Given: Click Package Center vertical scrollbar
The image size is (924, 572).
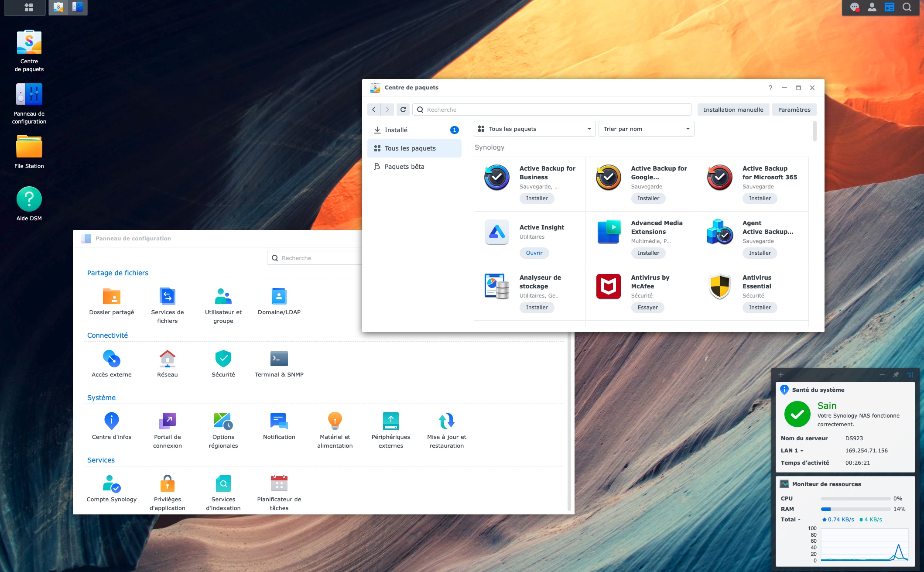Looking at the screenshot, I should (815, 131).
